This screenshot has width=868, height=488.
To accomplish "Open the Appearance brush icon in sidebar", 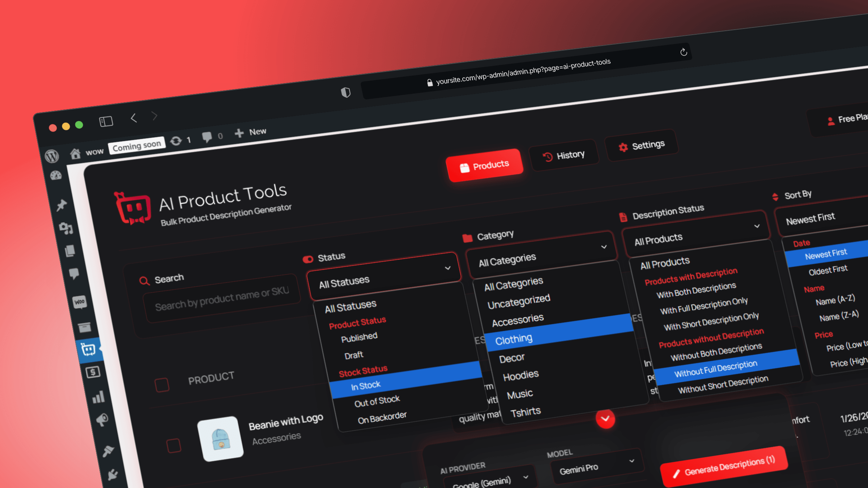I will coord(108,451).
